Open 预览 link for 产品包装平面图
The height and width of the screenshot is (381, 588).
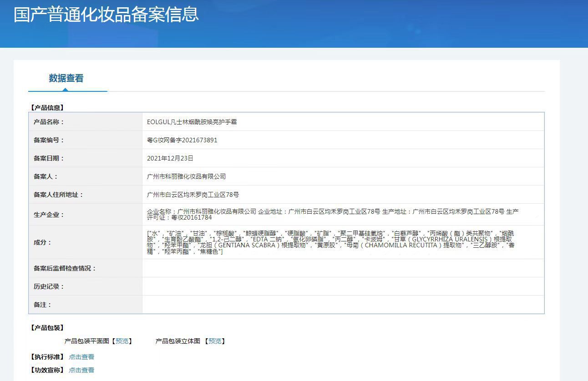122,341
